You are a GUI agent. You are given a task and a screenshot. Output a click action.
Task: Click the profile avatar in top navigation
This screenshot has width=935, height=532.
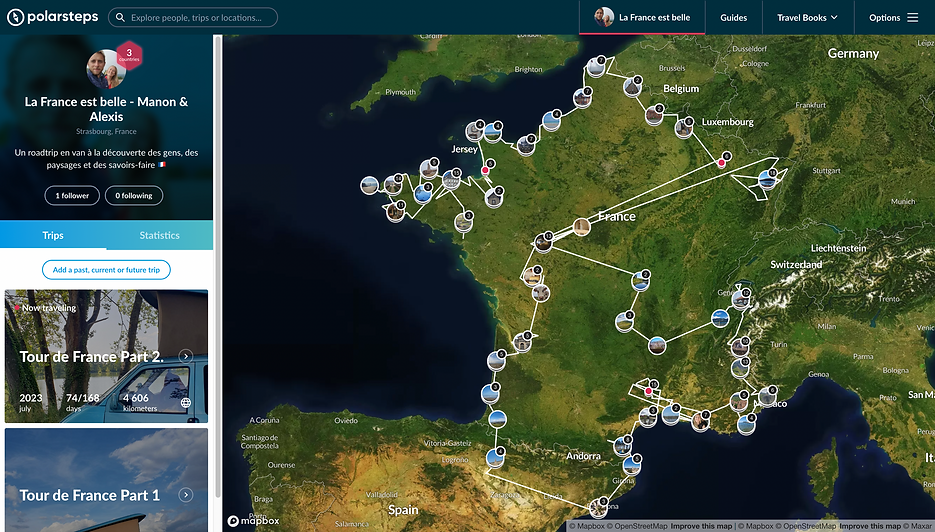tap(604, 17)
